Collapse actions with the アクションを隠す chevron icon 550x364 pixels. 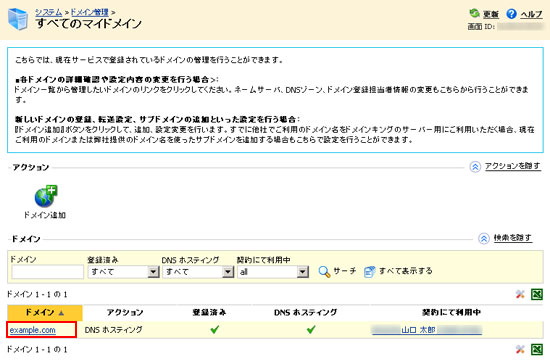[x=475, y=167]
